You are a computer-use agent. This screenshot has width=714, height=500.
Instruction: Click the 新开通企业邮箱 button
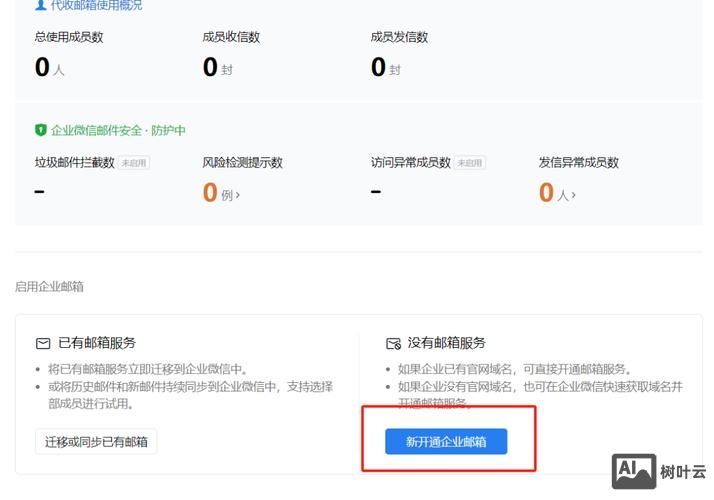coord(446,441)
